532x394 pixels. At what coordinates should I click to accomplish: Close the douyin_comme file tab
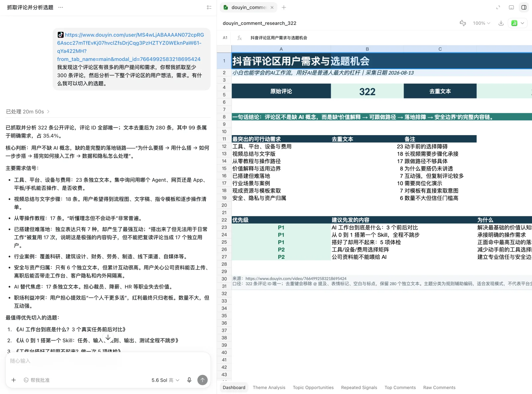pyautogui.click(x=272, y=7)
